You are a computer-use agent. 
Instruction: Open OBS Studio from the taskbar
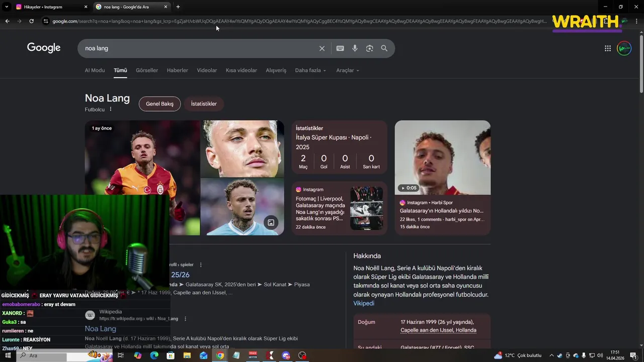pos(302,355)
